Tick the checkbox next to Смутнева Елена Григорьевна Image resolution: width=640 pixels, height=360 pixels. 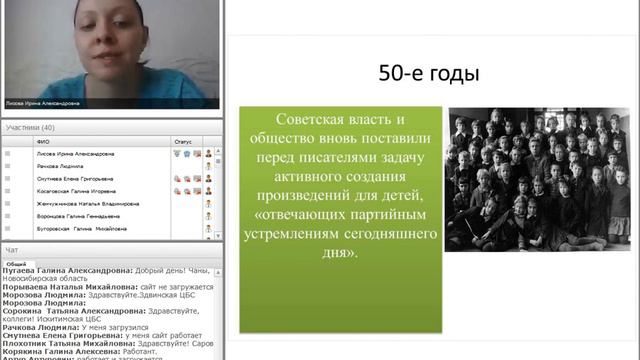7,179
